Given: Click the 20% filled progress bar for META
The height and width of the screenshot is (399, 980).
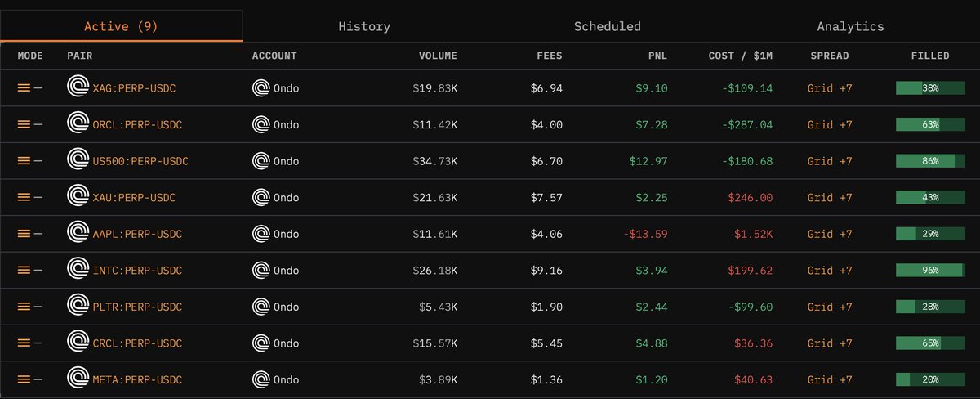Looking at the screenshot, I should click(x=930, y=379).
